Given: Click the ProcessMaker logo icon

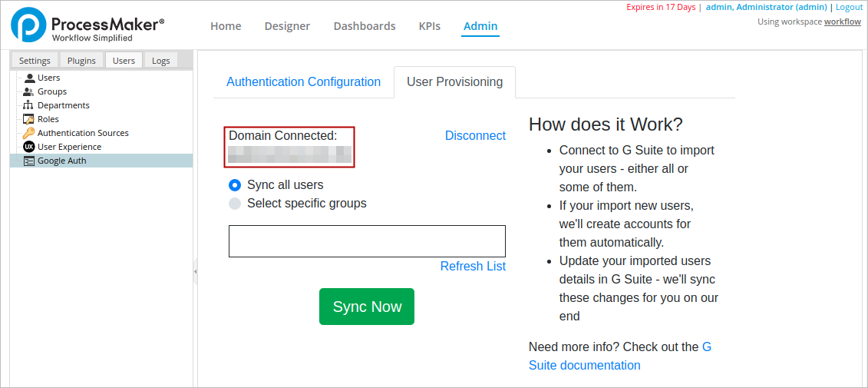Looking at the screenshot, I should tap(28, 25).
